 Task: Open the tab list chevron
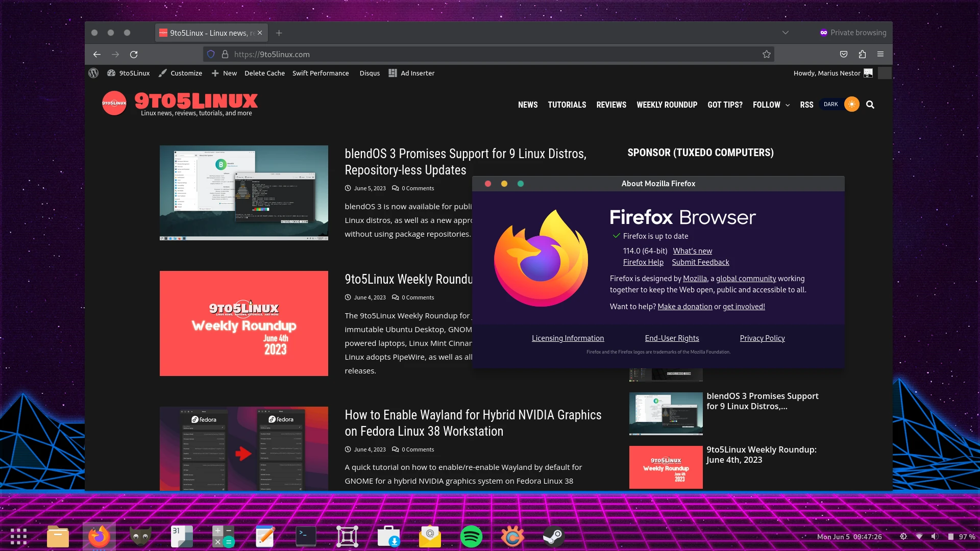[x=785, y=32]
